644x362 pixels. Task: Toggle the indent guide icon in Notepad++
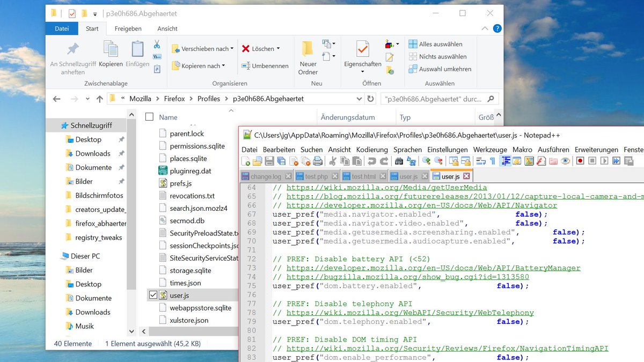coord(505,161)
